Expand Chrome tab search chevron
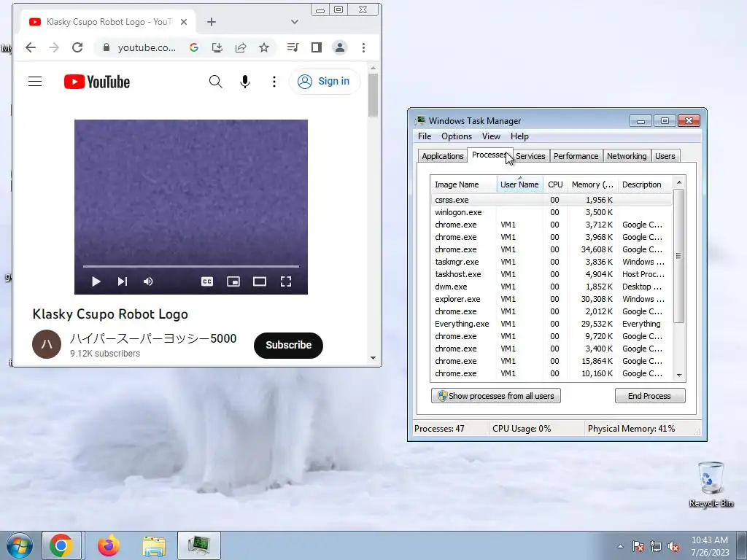The image size is (747, 560). pyautogui.click(x=295, y=22)
